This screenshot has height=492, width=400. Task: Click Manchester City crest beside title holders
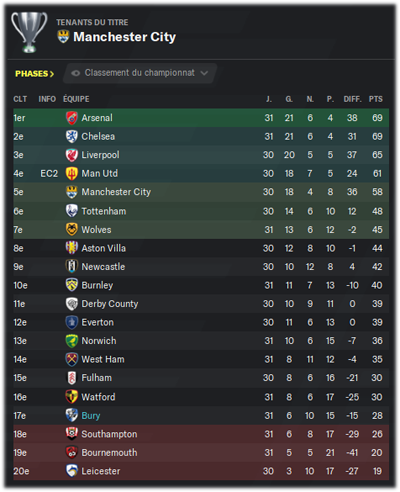tap(63, 37)
